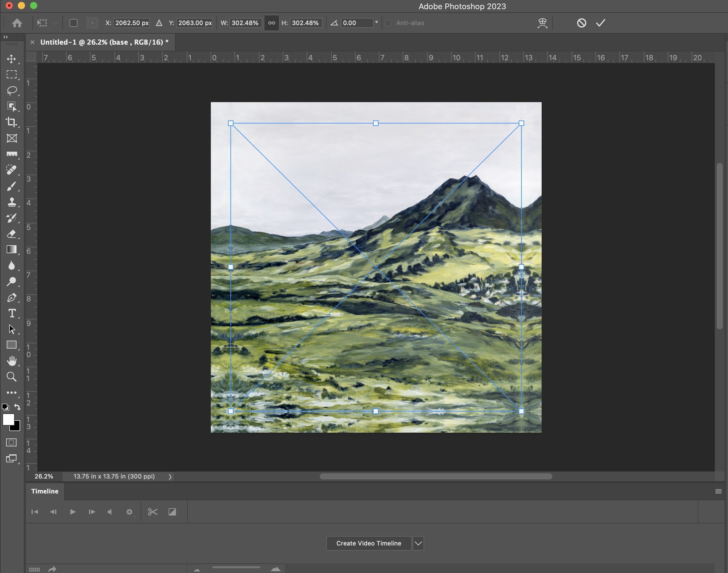Select the Horizontal Type tool

[x=12, y=313]
